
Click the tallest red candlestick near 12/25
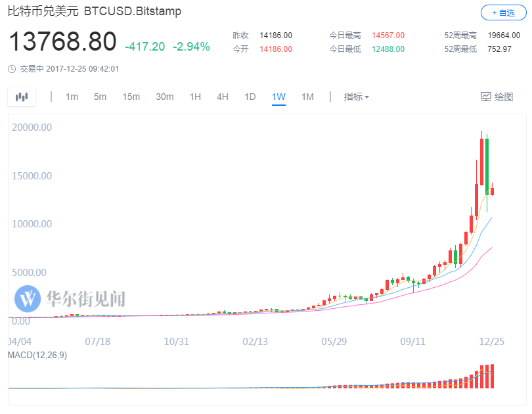point(482,162)
